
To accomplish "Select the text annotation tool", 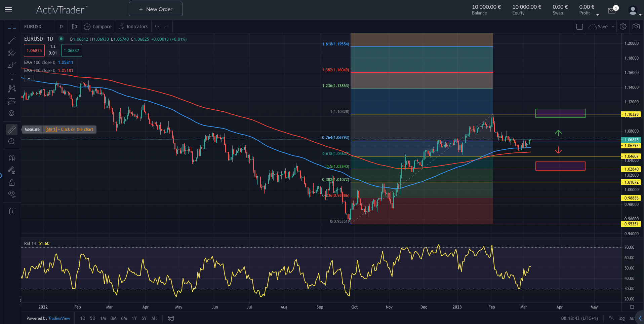I will tap(12, 77).
